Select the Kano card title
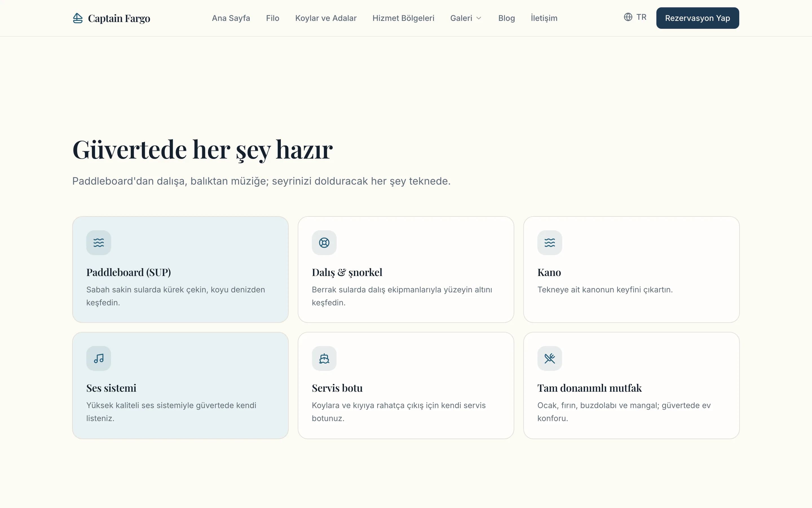 point(549,272)
